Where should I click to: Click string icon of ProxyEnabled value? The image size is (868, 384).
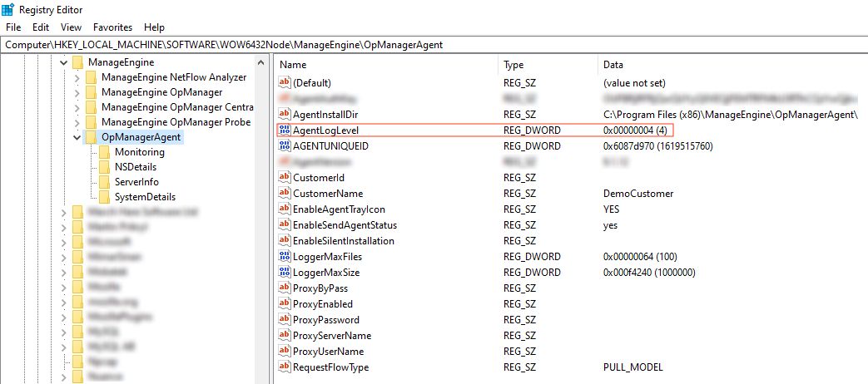[285, 304]
